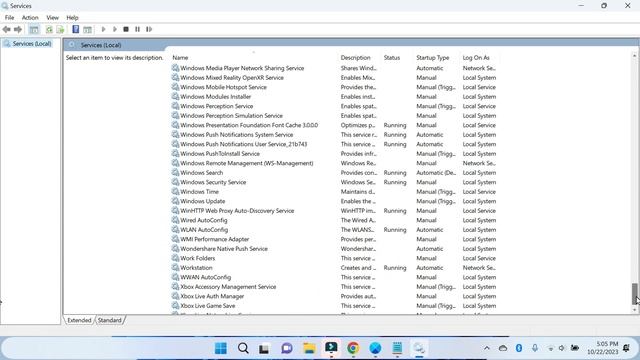Select Wondershare Native Push Service

[224, 249]
